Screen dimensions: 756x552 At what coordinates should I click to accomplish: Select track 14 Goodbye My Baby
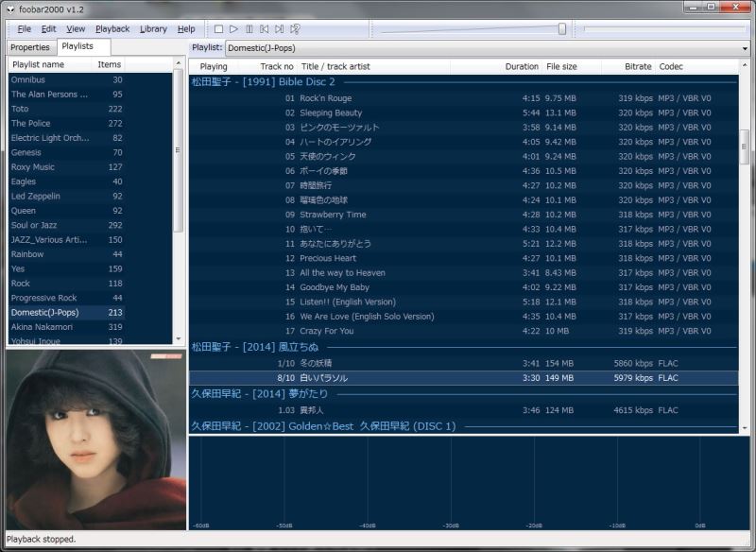coord(463,287)
